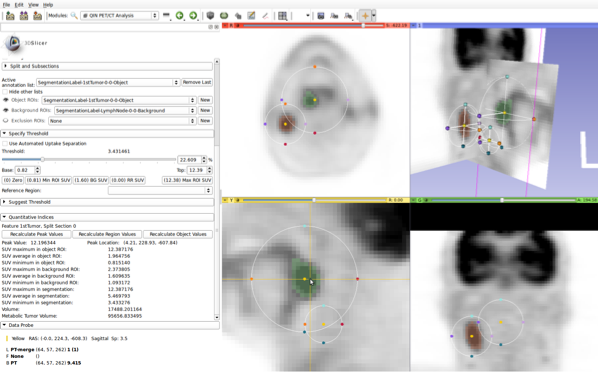Viewport: 598px width, 380px height.
Task: Click the module search magnifier icon
Action: [x=74, y=16]
